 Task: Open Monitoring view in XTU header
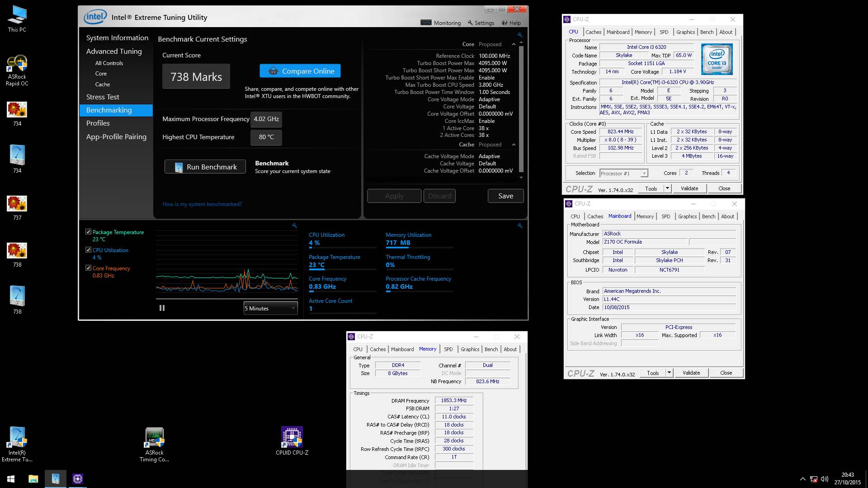coord(441,23)
